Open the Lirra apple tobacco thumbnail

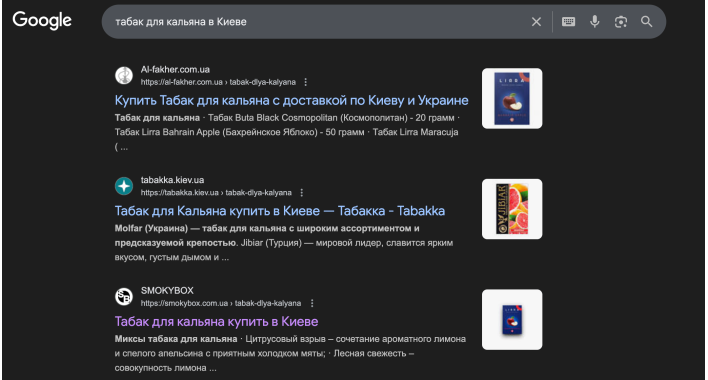512,98
